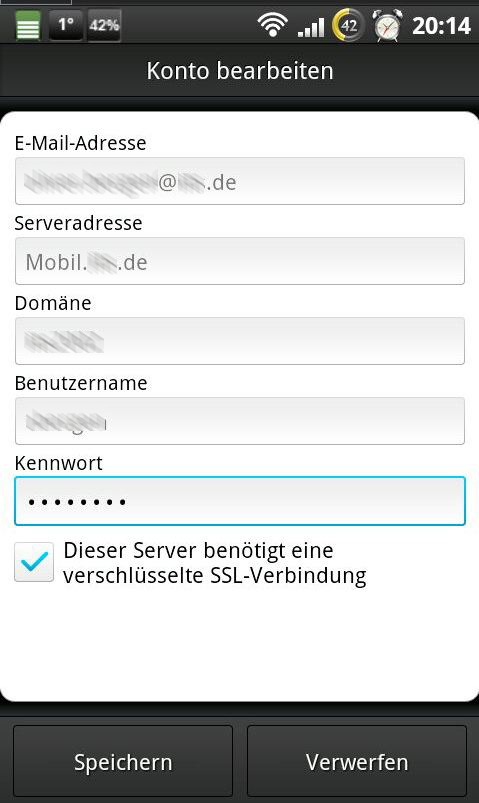Image resolution: width=479 pixels, height=803 pixels.
Task: Tap the 20:14 clock display
Action: (441, 26)
